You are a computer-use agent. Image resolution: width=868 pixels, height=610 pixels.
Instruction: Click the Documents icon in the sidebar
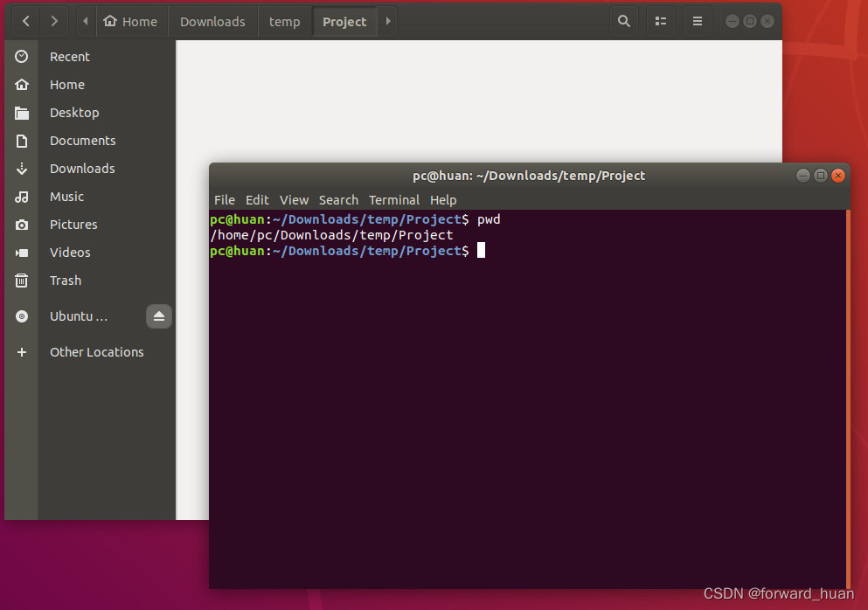tap(22, 141)
